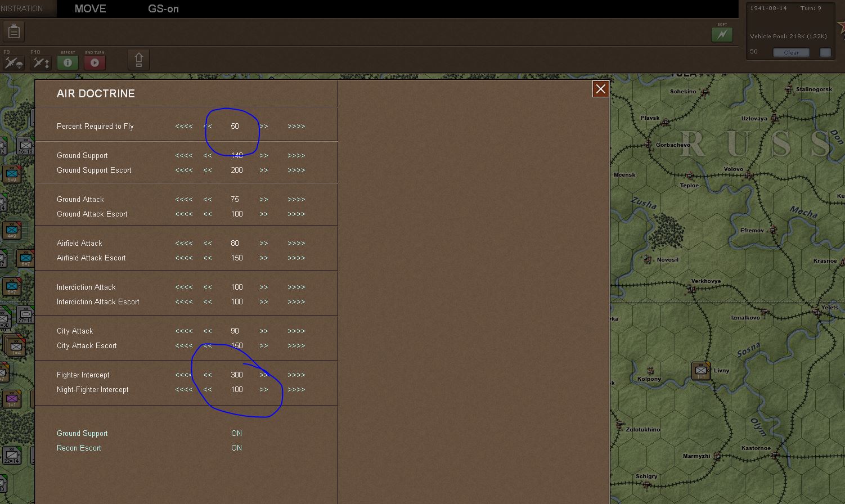Screen dimensions: 845x504
Task: Select the 27=18 unit counter on the map
Action: coord(26,315)
